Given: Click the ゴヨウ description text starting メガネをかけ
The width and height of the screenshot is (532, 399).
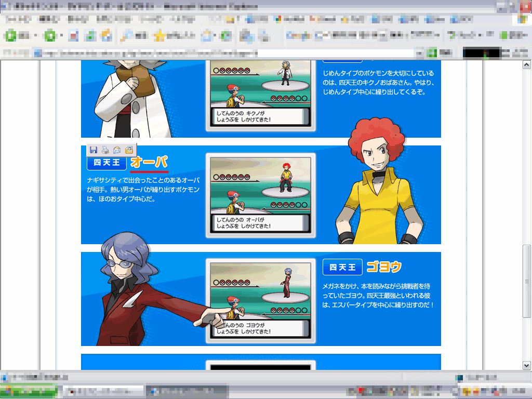Looking at the screenshot, I should pos(378,296).
